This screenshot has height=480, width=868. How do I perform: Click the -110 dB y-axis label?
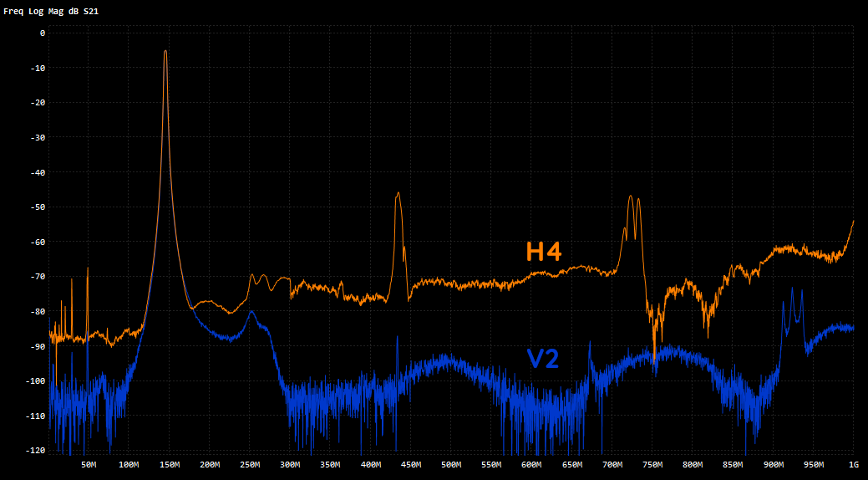pyautogui.click(x=35, y=416)
